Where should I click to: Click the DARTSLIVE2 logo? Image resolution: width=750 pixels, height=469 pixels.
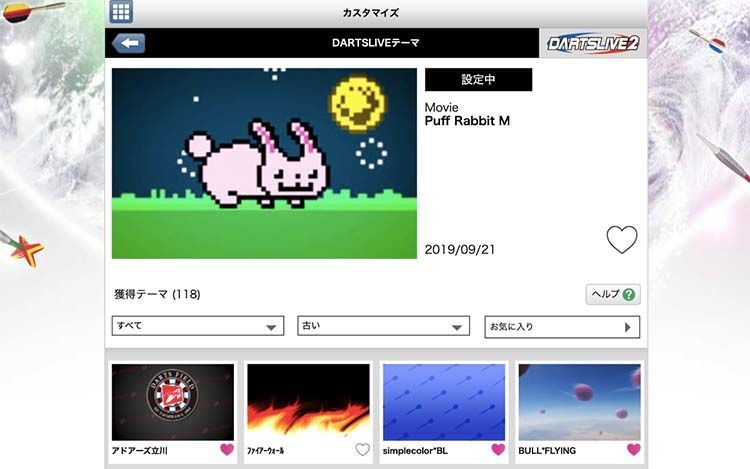coord(593,44)
